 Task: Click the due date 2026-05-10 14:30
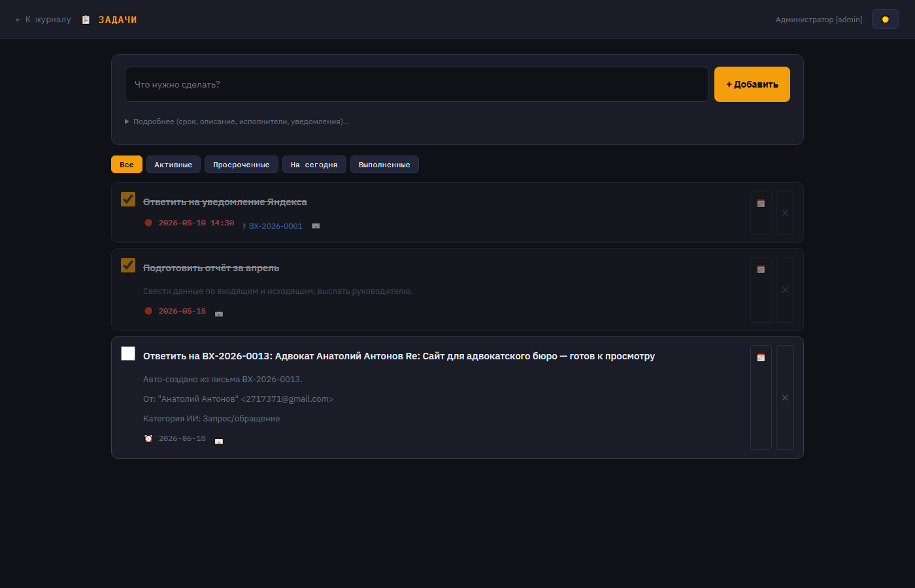(x=196, y=223)
